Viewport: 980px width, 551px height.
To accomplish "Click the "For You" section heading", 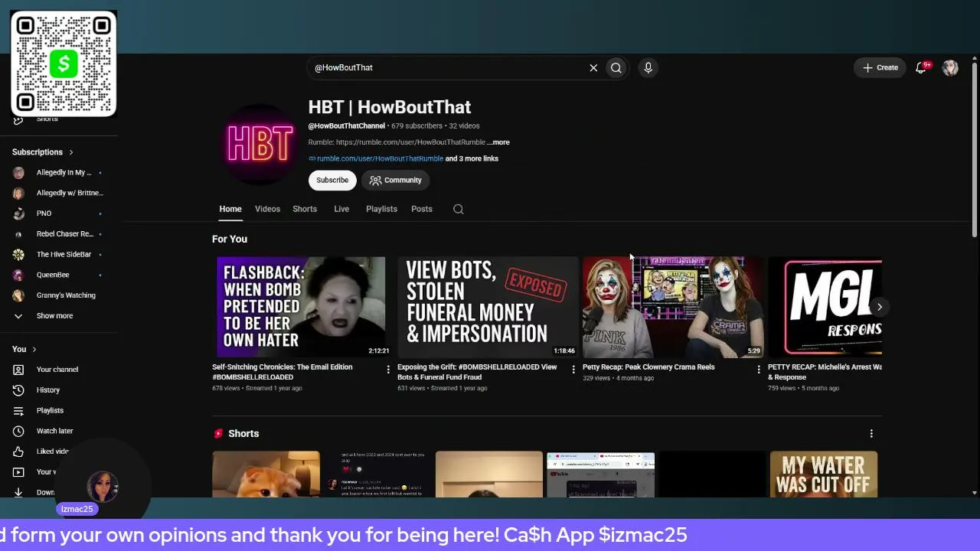I will [230, 239].
